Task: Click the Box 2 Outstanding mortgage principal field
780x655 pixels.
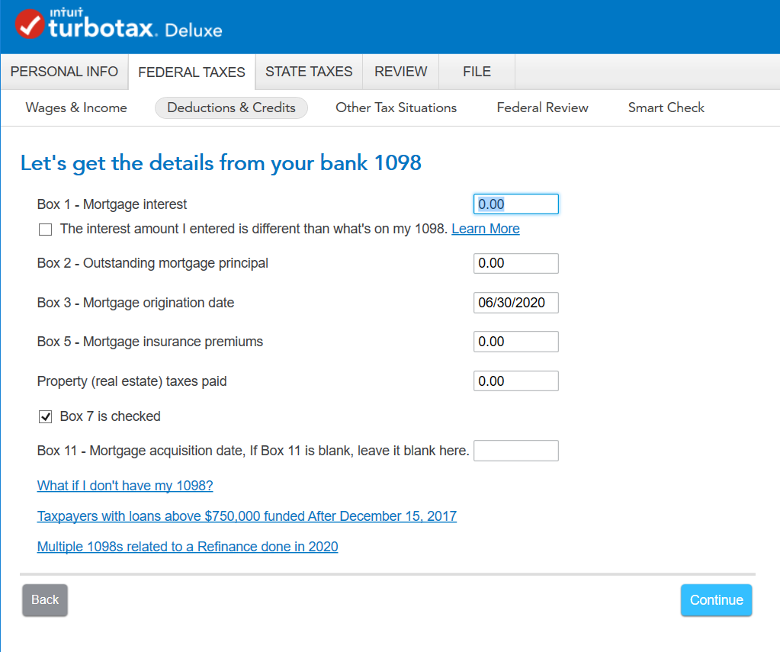Action: click(x=516, y=263)
